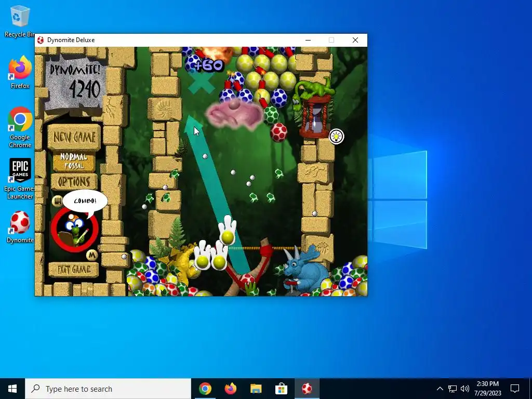Click the COMBO! speech bubble
This screenshot has width=532, height=399.
85,202
